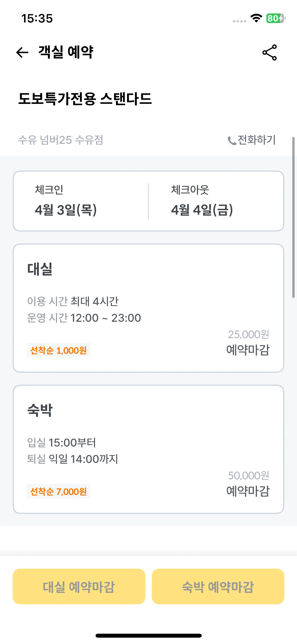Image resolution: width=297 pixels, height=644 pixels.
Task: Tap the 숙박 예약마감 button
Action: click(x=218, y=587)
